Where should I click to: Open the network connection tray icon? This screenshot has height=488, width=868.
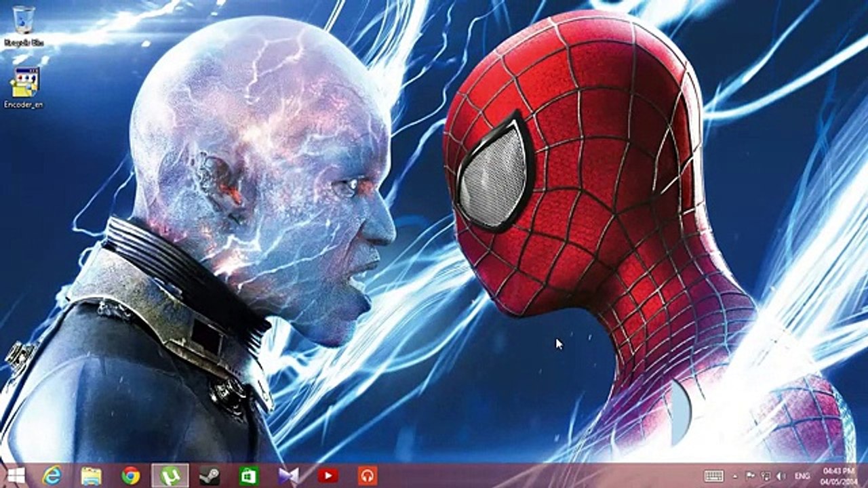(x=765, y=476)
